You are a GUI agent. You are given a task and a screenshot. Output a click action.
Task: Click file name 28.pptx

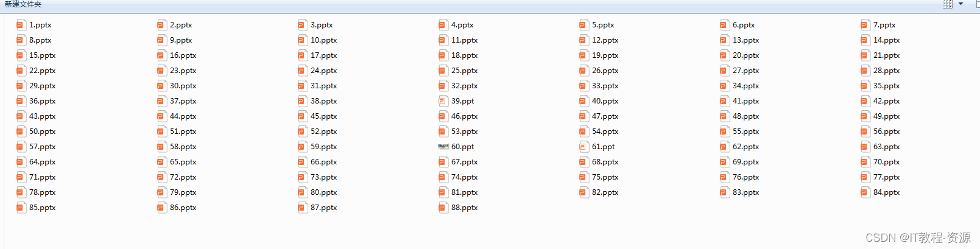click(887, 71)
